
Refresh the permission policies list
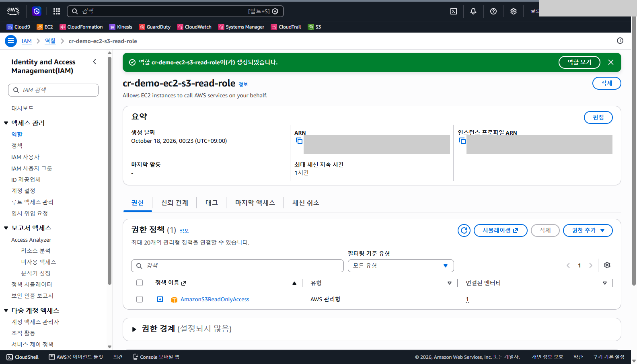[x=464, y=230]
